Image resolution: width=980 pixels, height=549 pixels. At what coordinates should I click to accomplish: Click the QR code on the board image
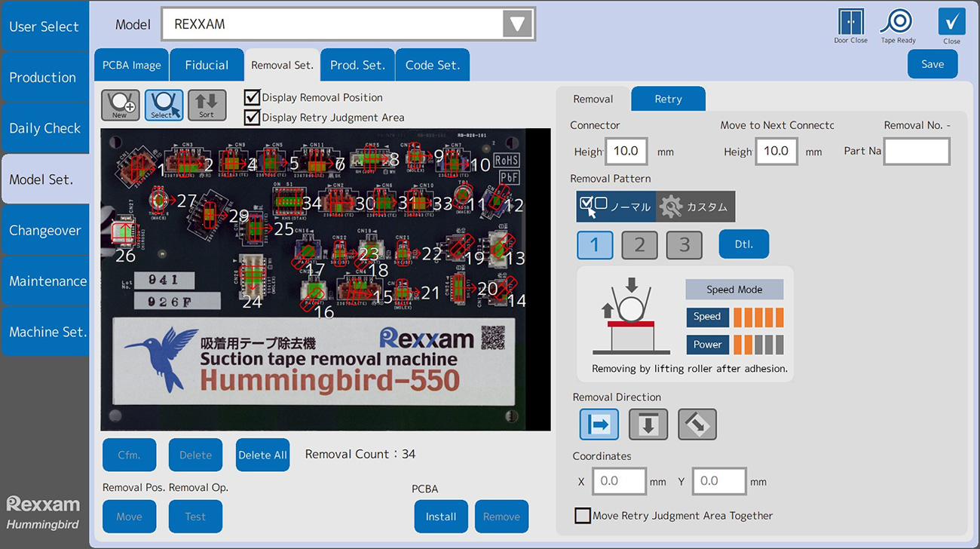coord(493,338)
